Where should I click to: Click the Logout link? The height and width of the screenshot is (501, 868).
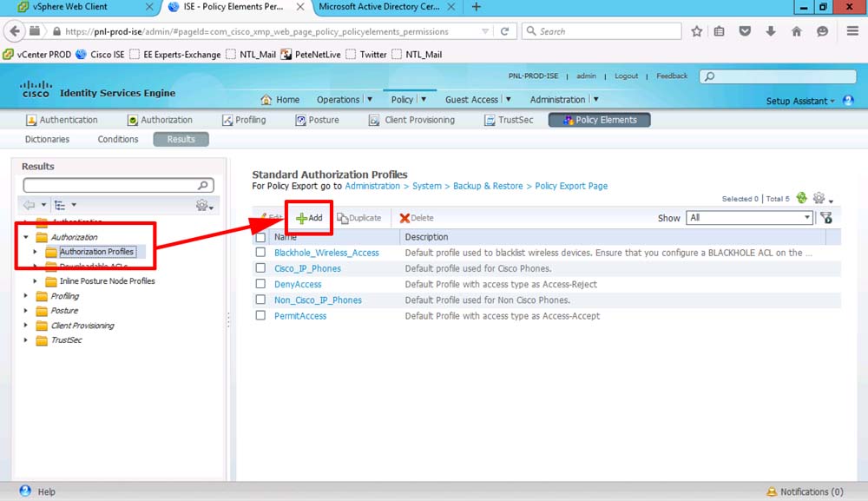[x=626, y=76]
